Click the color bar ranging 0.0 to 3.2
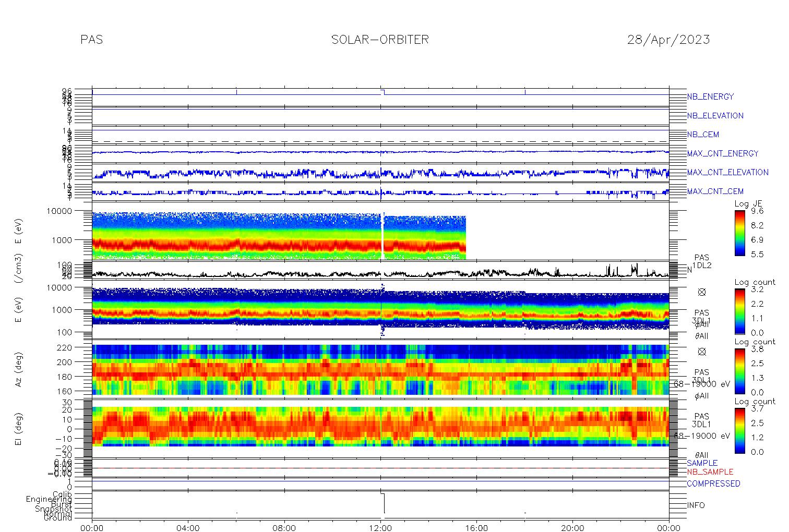 pos(740,311)
